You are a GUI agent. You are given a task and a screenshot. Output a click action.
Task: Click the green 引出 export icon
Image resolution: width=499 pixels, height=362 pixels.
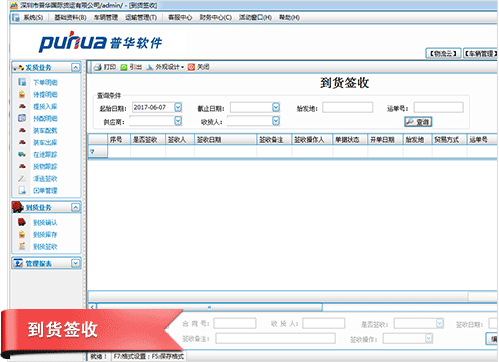[x=124, y=67]
